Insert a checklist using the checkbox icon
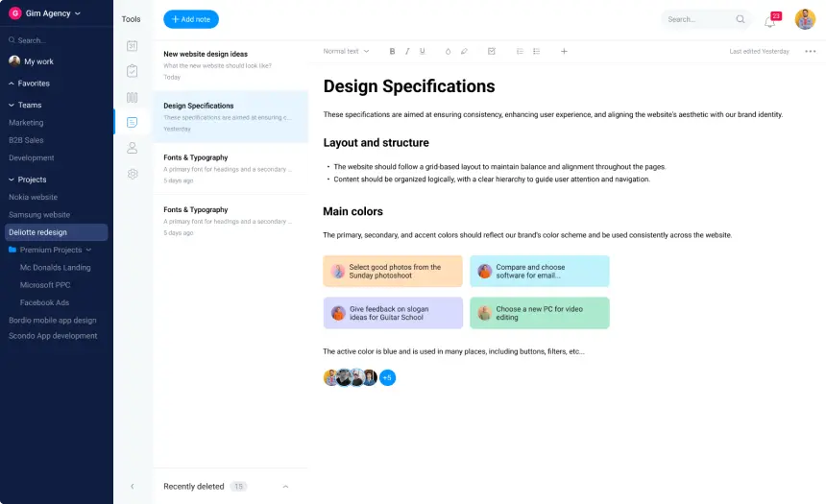 [x=492, y=51]
